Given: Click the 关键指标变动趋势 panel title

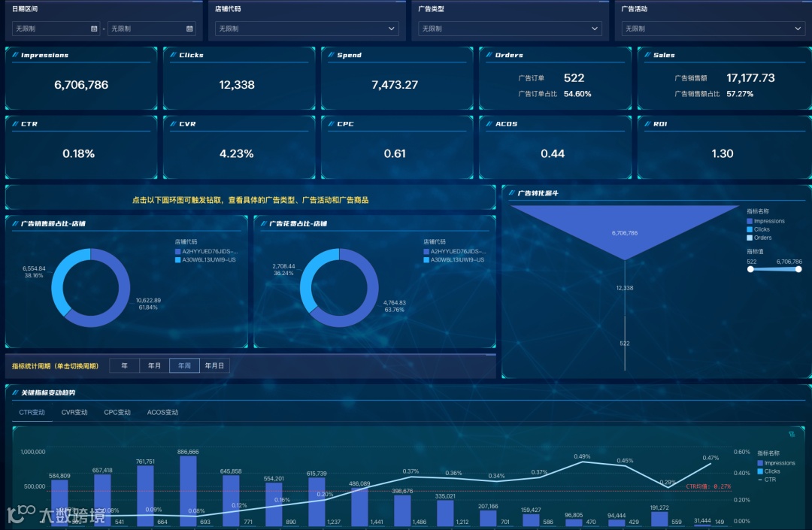Looking at the screenshot, I should pyautogui.click(x=48, y=393).
